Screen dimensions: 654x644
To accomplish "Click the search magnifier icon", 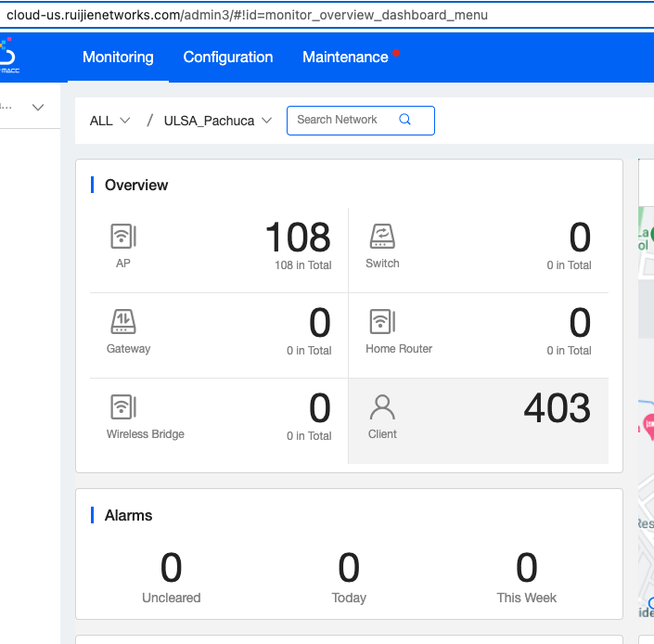I will tap(404, 120).
